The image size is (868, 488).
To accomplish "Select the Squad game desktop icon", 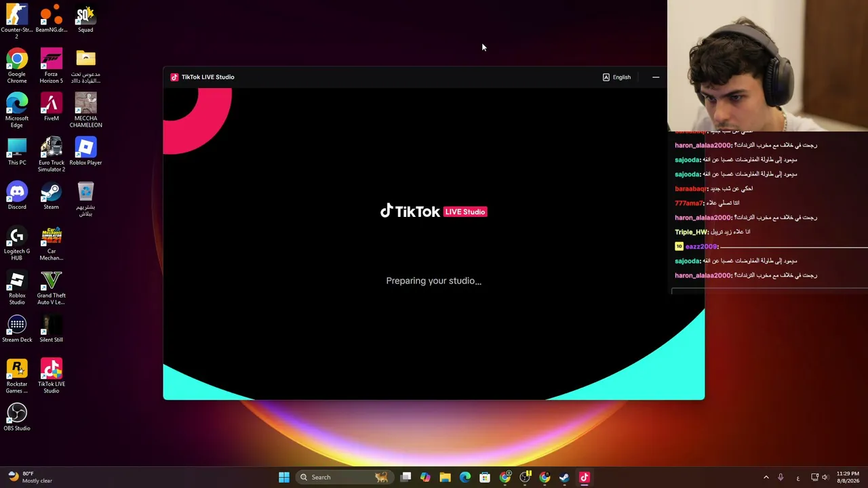I will point(85,18).
